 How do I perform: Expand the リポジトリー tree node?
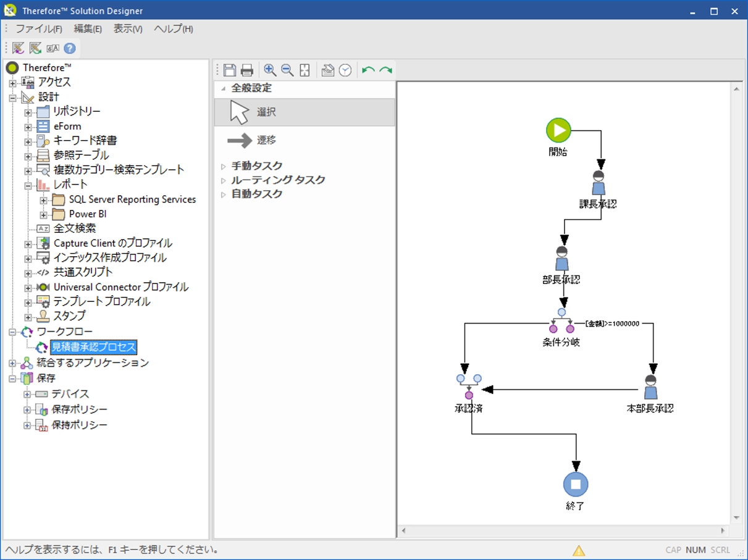click(x=28, y=112)
